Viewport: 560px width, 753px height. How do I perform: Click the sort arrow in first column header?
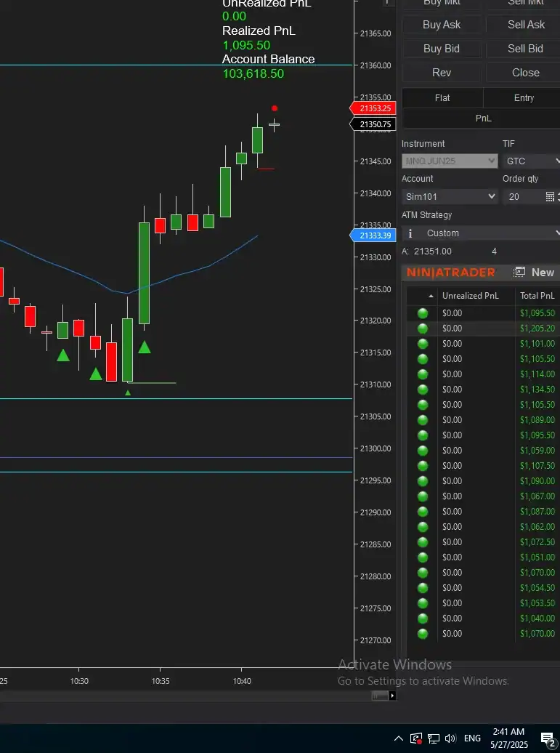431,297
